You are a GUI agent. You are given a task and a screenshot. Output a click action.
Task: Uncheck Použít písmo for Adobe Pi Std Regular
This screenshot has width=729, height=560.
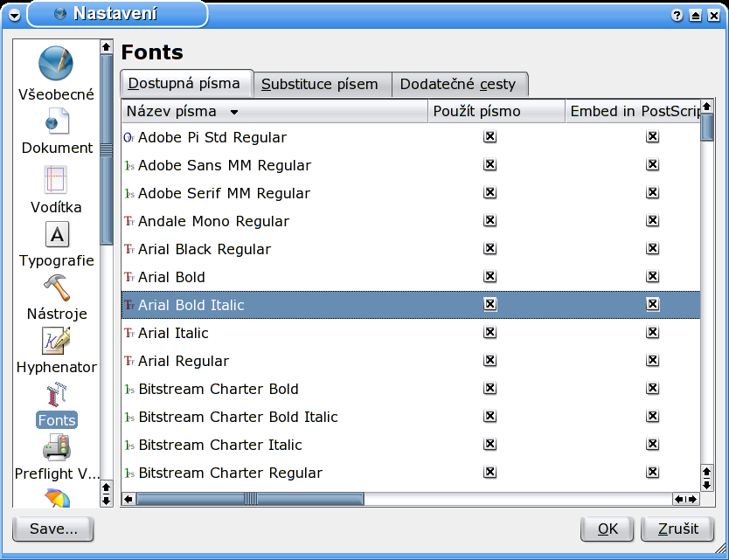click(x=490, y=137)
